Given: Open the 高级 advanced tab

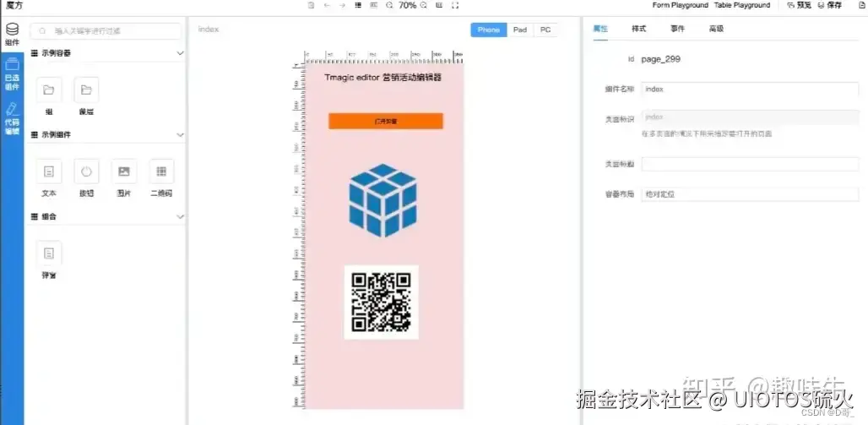Looking at the screenshot, I should coord(716,29).
